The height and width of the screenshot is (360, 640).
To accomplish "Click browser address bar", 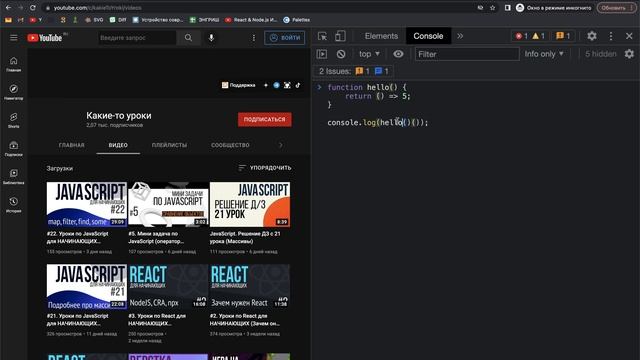I will coord(261,8).
